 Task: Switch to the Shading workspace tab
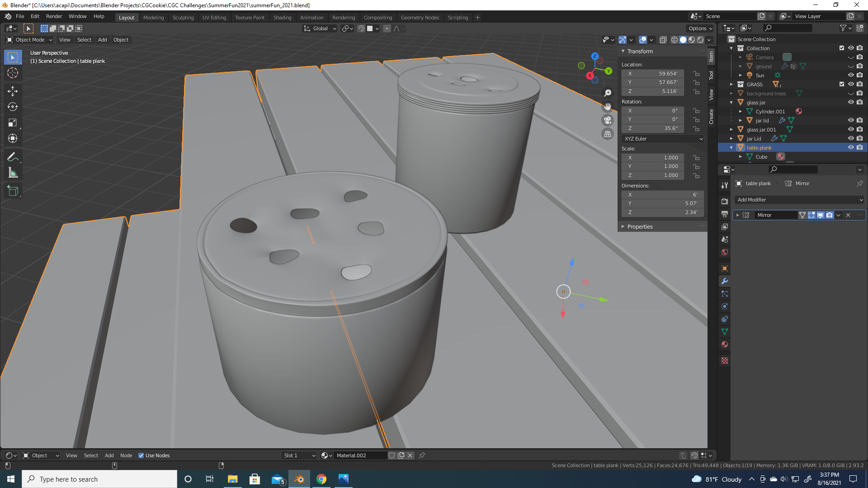282,18
